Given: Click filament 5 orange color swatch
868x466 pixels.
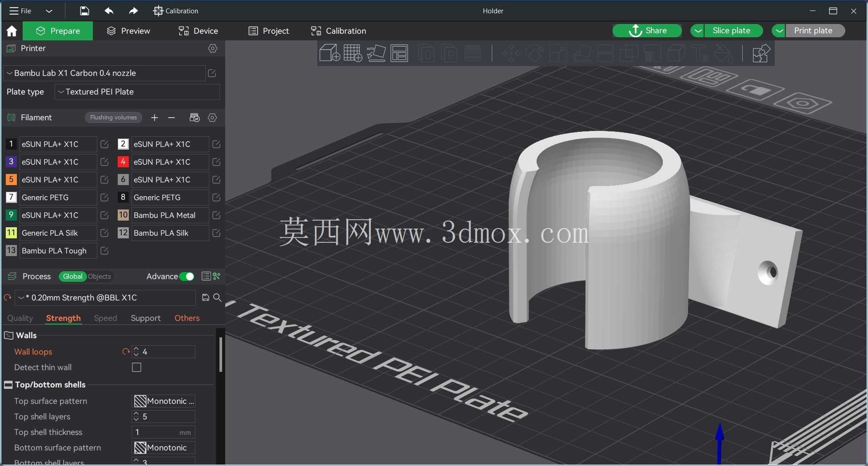Looking at the screenshot, I should click(x=11, y=180).
